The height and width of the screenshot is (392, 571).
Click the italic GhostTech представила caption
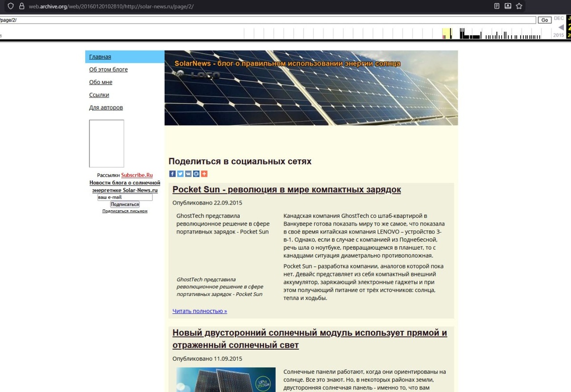point(220,287)
